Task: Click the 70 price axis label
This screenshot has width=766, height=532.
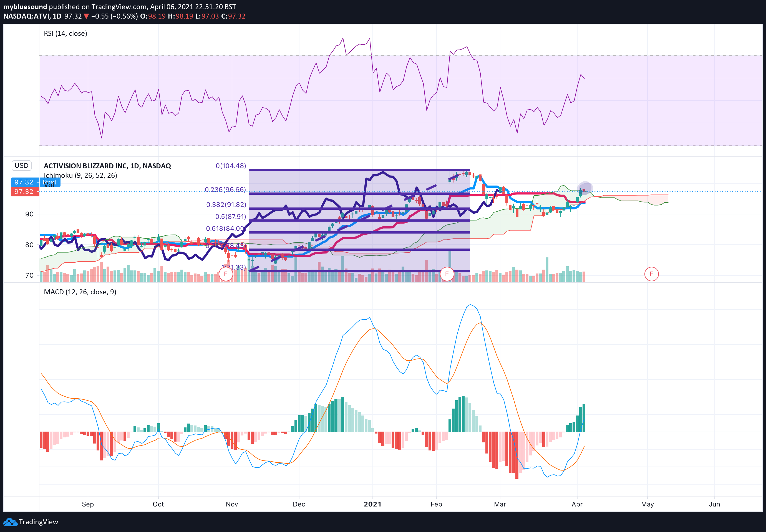Action: [x=29, y=275]
